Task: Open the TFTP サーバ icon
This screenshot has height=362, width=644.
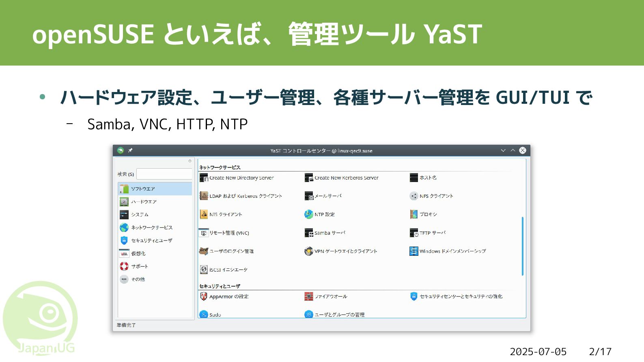Action: coord(414,233)
